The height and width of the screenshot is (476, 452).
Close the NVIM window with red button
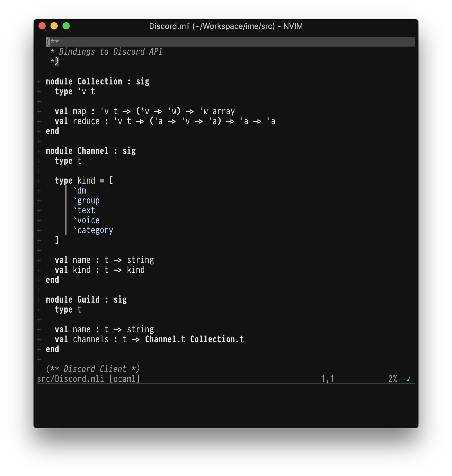(42, 26)
